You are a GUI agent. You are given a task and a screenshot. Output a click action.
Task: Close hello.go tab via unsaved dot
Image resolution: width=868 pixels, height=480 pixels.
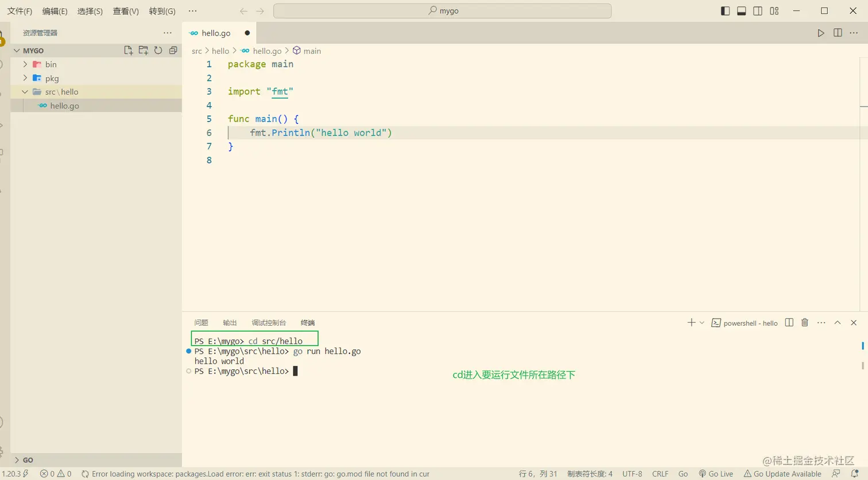[247, 33]
